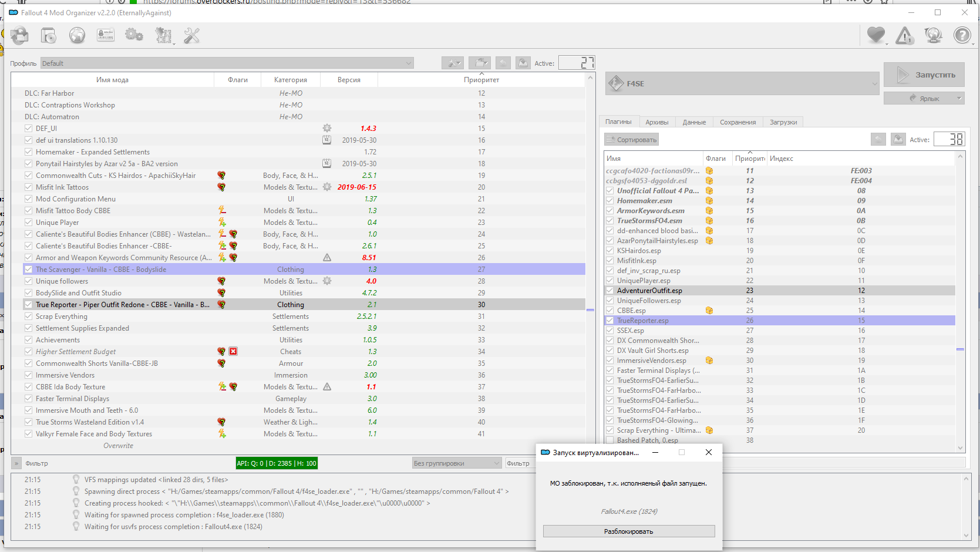Click the update globe icon
980x552 pixels.
(933, 36)
